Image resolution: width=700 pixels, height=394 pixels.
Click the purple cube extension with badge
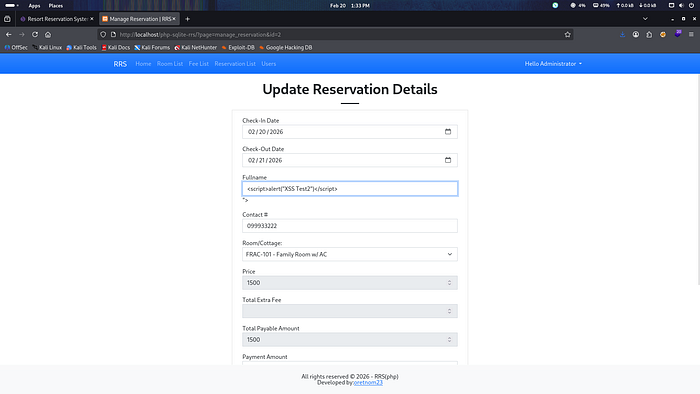point(678,33)
